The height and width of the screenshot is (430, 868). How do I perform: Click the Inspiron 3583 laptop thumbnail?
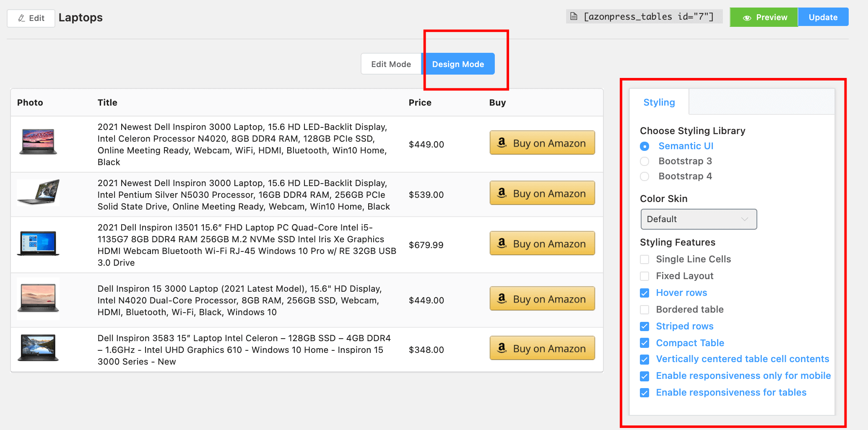click(x=38, y=348)
